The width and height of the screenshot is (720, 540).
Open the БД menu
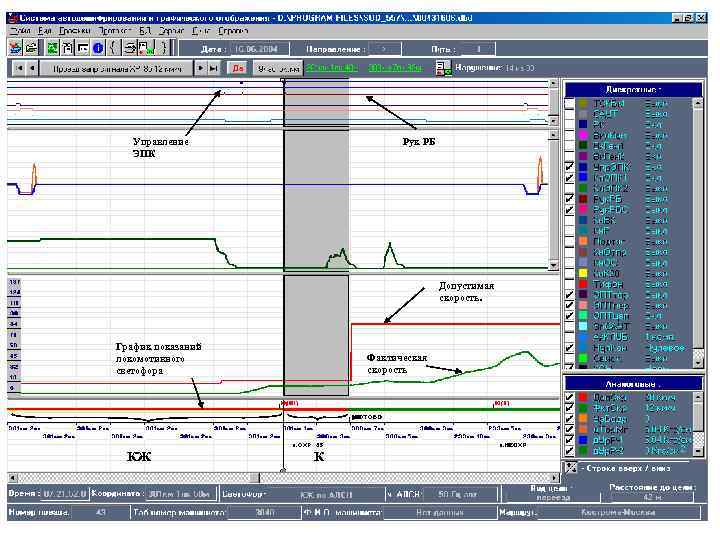tap(145, 31)
